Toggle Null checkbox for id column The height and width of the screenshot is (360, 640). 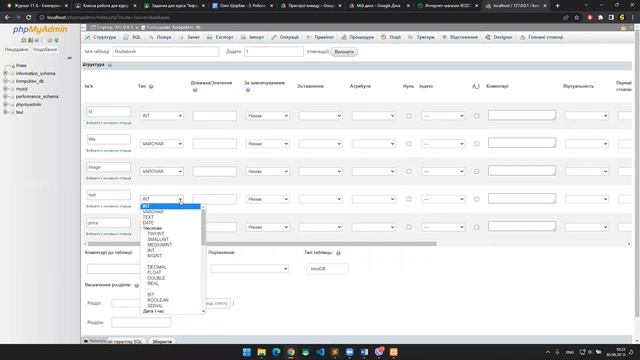click(x=409, y=116)
